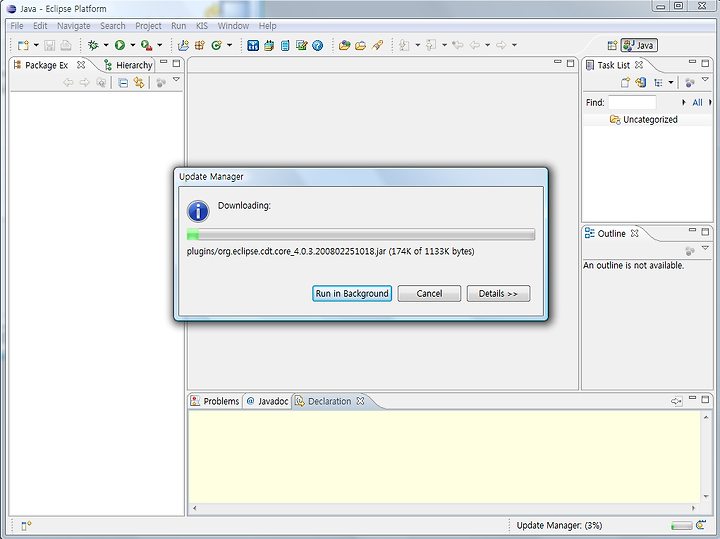Click the progress view icon in status bar
The image size is (720, 539).
coord(701,525)
